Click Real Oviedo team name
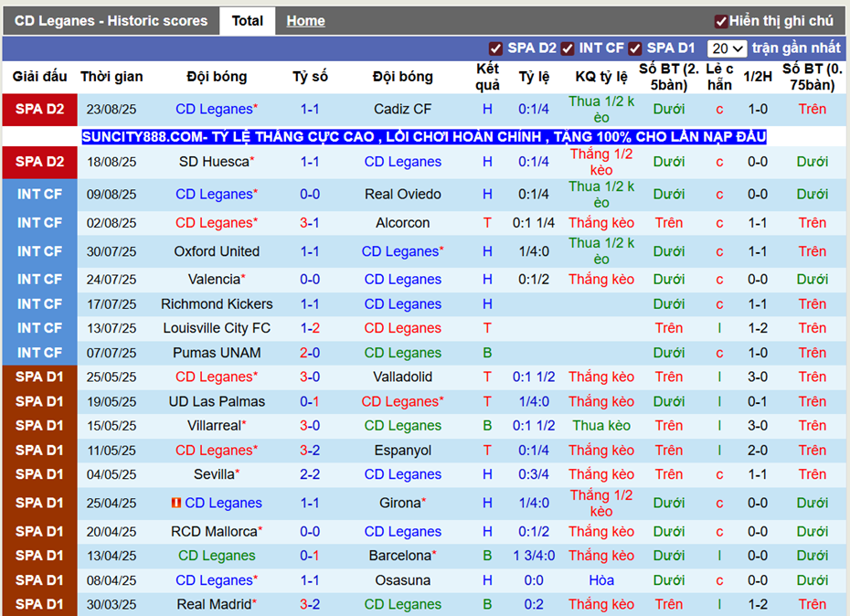 point(403,194)
